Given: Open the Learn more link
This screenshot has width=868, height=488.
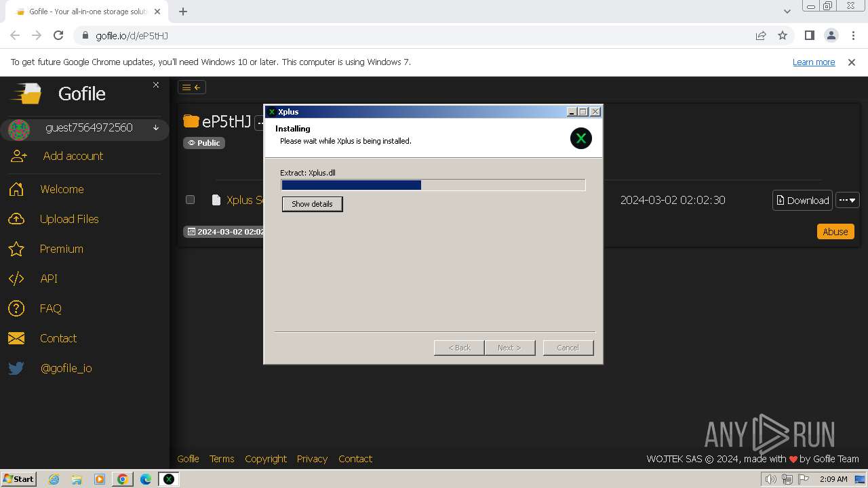Looking at the screenshot, I should (x=814, y=62).
